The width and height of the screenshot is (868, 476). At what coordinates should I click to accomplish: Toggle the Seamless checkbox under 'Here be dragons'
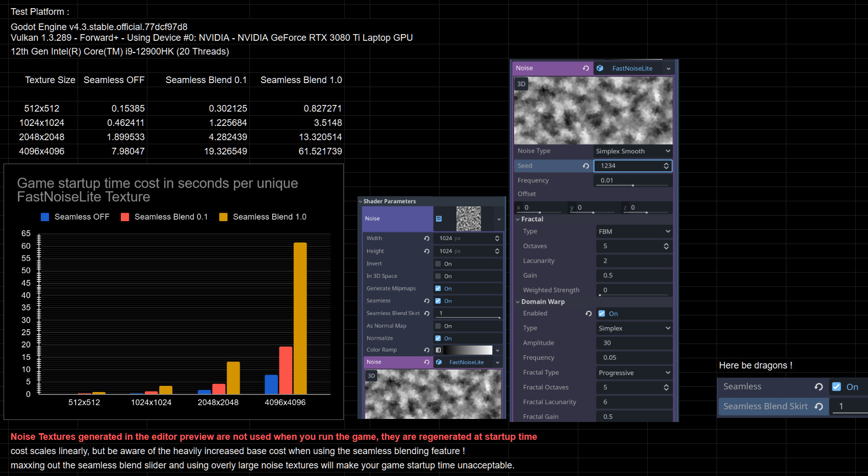[x=836, y=387]
